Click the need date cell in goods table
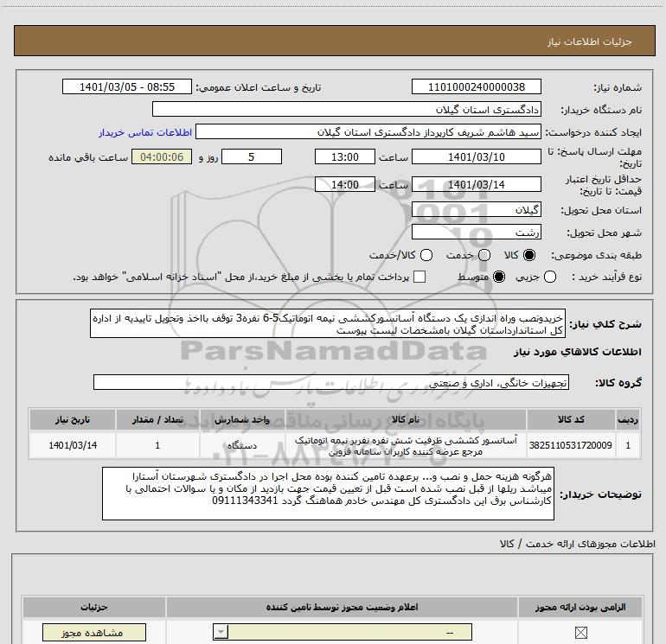The height and width of the screenshot is (644, 666). (73, 445)
